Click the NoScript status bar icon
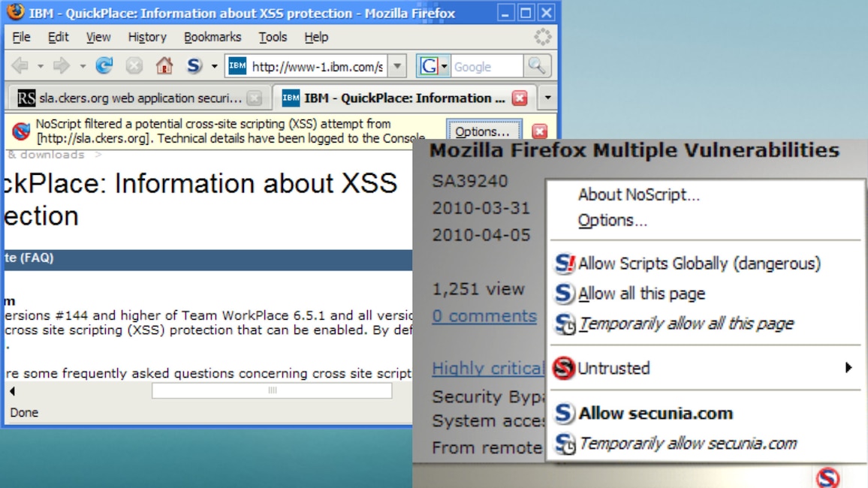Screen dimensions: 868x488 coord(827,477)
